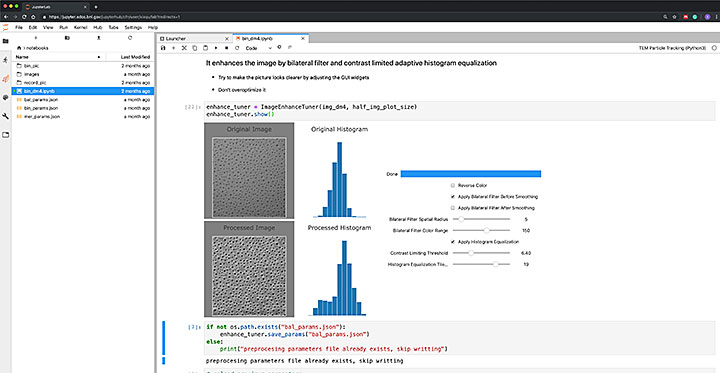Click the browser back arrow
This screenshot has height=373, width=720.
(5, 17)
